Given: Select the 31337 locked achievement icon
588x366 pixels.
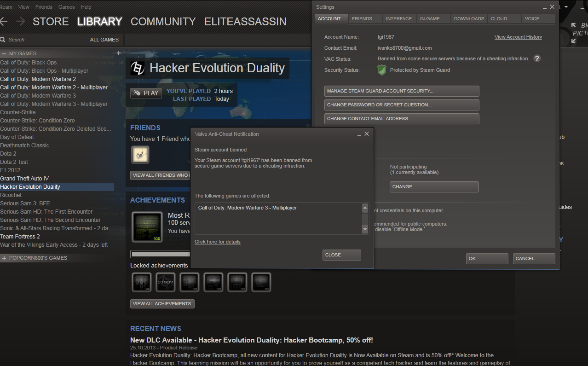Looking at the screenshot, I should [x=166, y=282].
